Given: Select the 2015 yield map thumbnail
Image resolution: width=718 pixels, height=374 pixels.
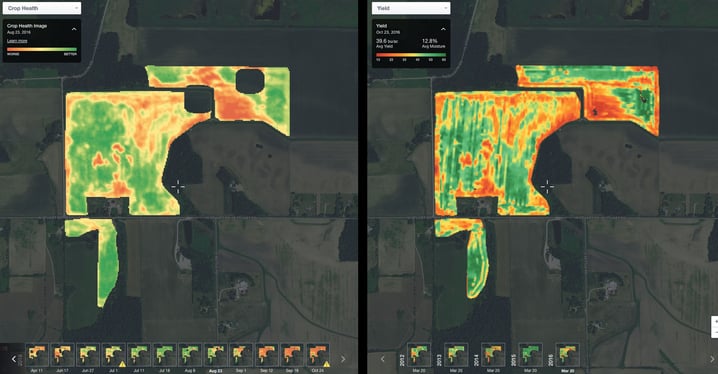Looking at the screenshot, I should pos(531,355).
